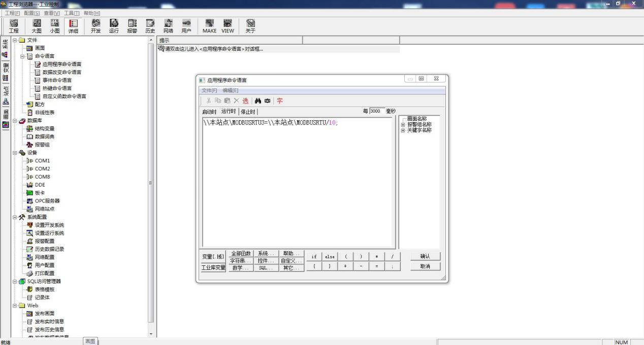The height and width of the screenshot is (345, 644).
Task: Open the 报警 toolbar icon
Action: click(x=132, y=26)
